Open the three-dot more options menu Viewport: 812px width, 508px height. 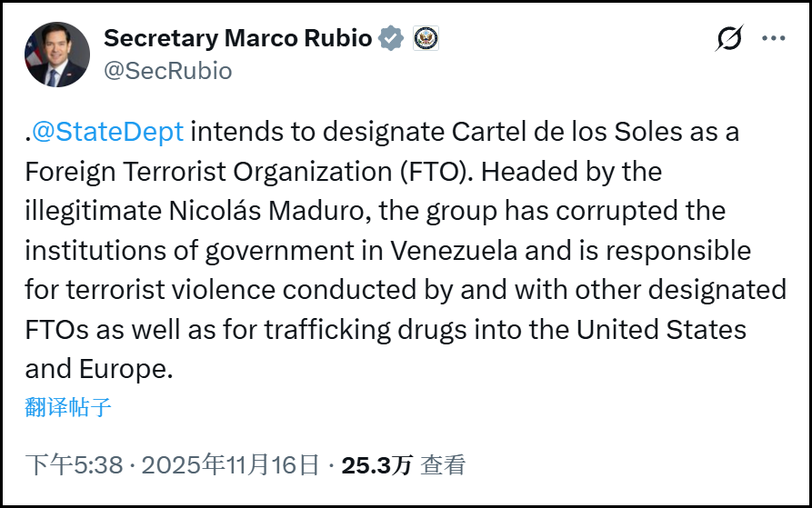(773, 38)
